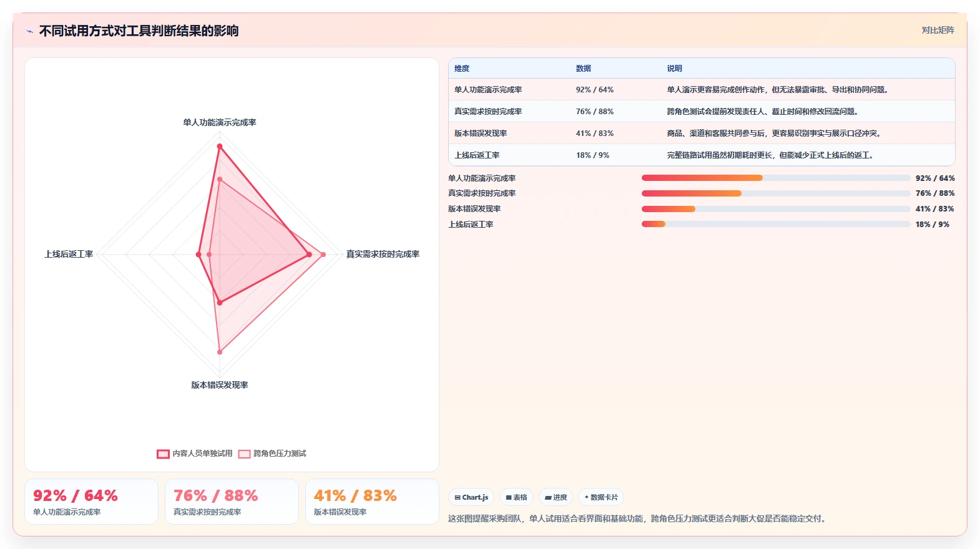Click the progress-list label 版本错误发现率
Viewport: 980px width, 549px height.
[x=474, y=209]
